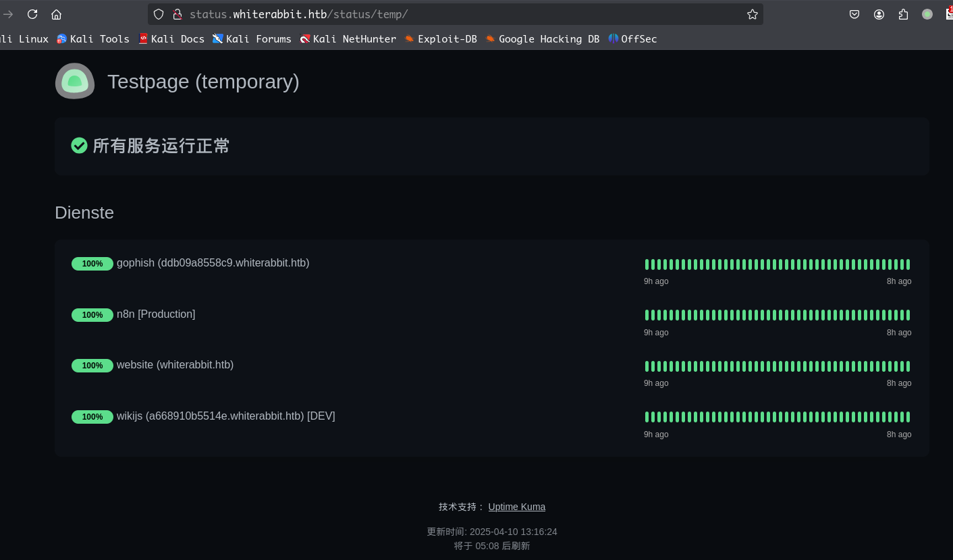This screenshot has height=560, width=953.
Task: Click the wikijs [DEV] 100% badge
Action: tap(92, 417)
